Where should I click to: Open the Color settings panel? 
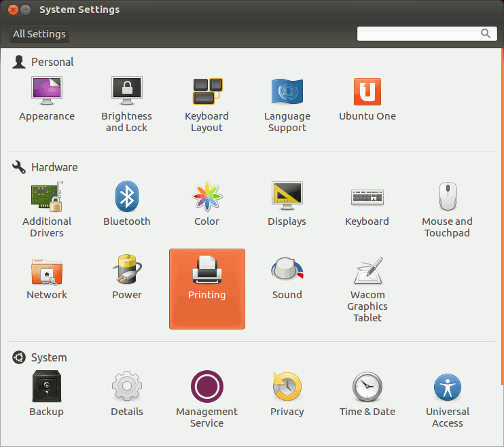click(206, 197)
